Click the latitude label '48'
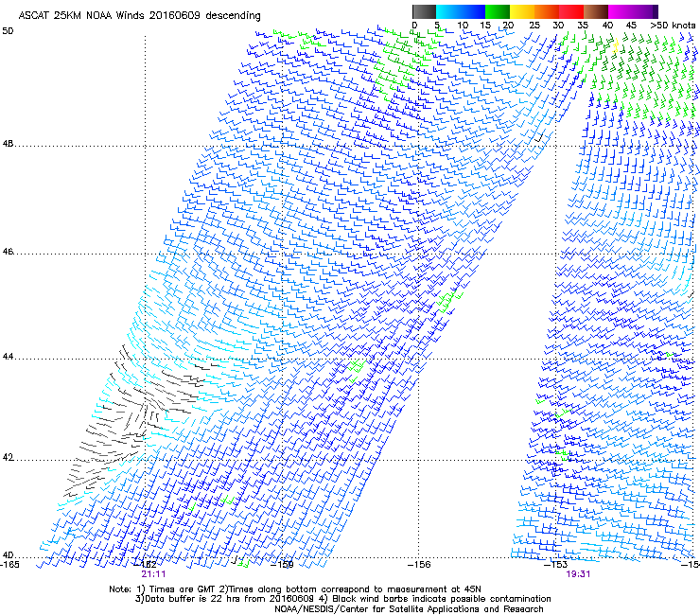 [8, 144]
